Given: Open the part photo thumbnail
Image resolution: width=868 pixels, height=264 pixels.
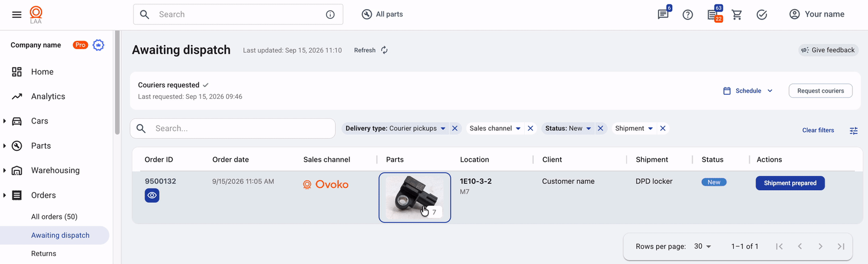Looking at the screenshot, I should click(415, 197).
